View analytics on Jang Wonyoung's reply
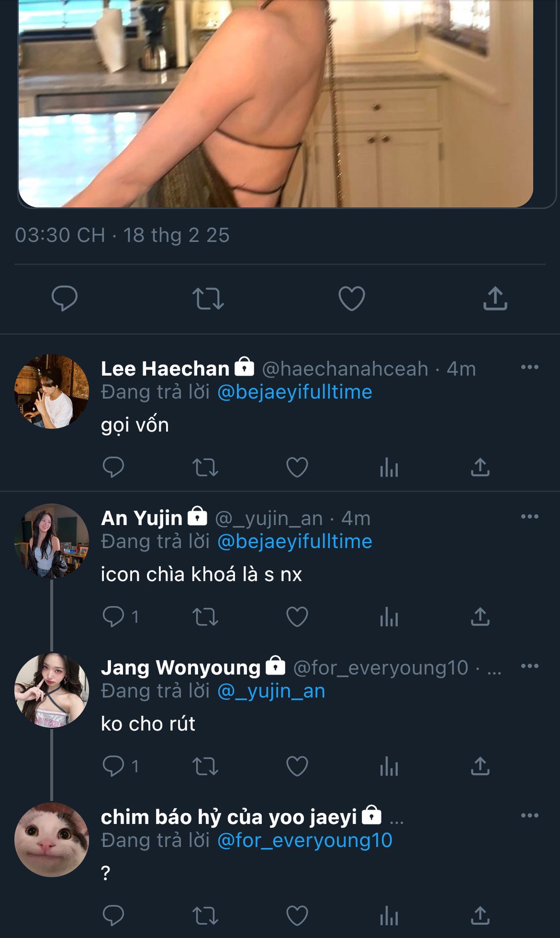Viewport: 560px width, 938px height. pos(389,767)
